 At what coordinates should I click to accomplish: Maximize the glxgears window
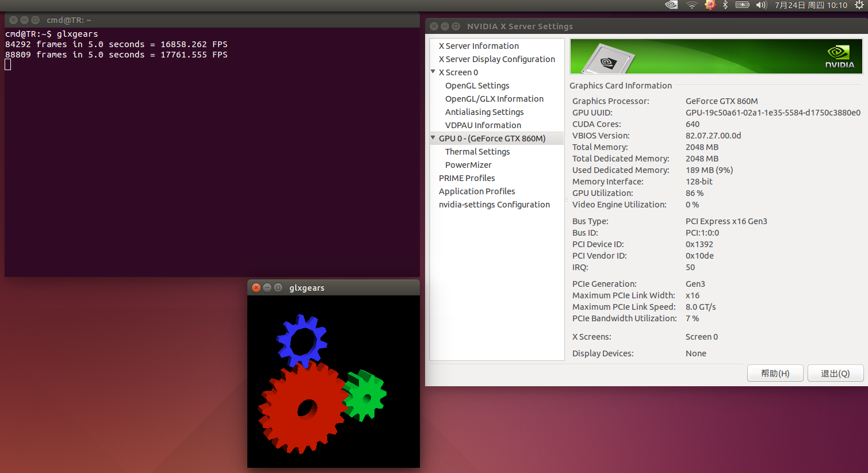pyautogui.click(x=278, y=287)
